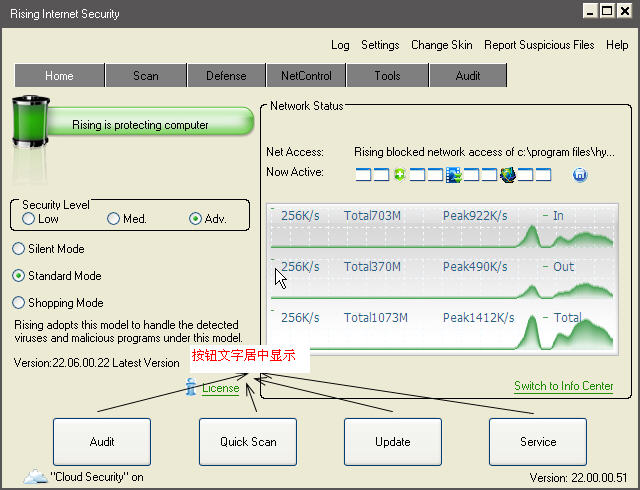Viewport: 640px width, 490px height.
Task: Switch to the Scan tab
Action: click(145, 75)
